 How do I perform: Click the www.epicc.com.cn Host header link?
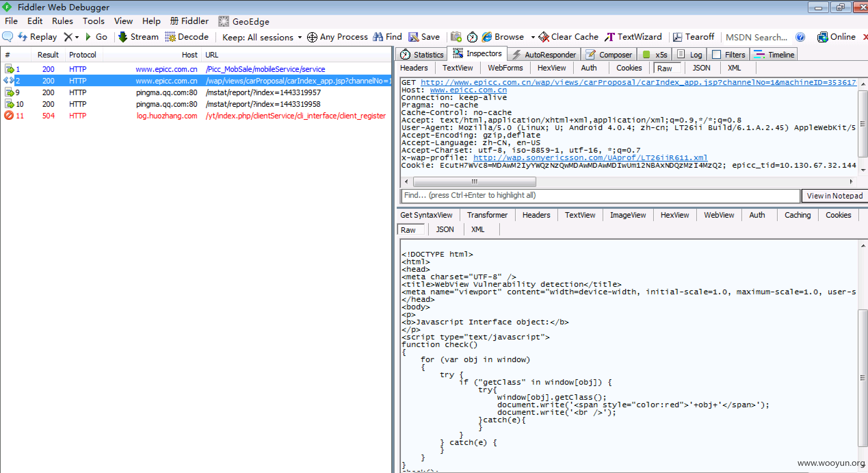[x=468, y=90]
